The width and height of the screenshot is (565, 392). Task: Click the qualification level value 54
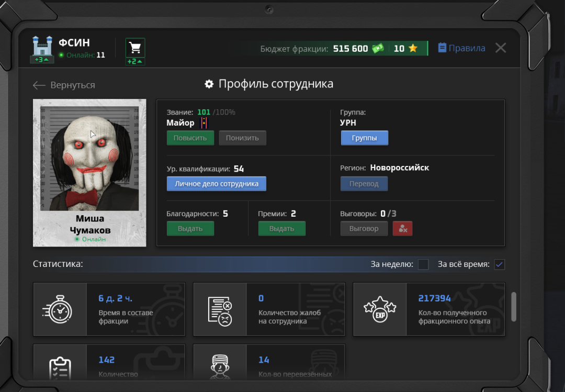(239, 169)
